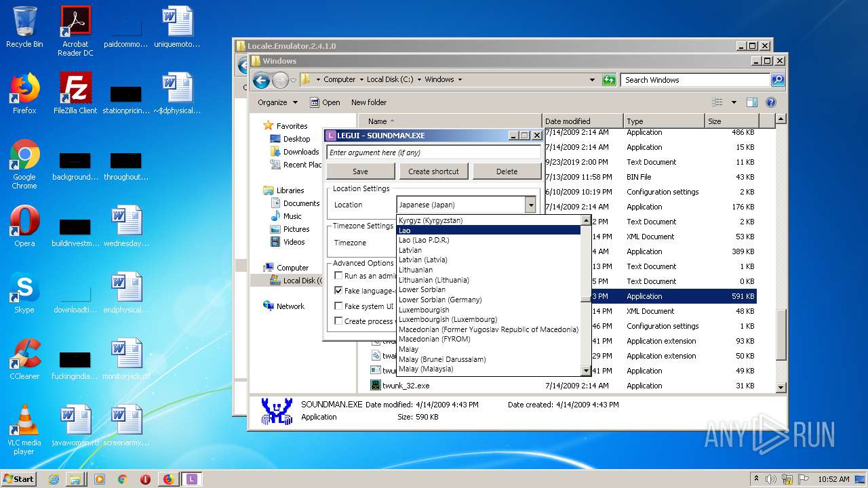Image resolution: width=868 pixels, height=488 pixels.
Task: Collapse the Location dropdown arrow
Action: point(530,205)
